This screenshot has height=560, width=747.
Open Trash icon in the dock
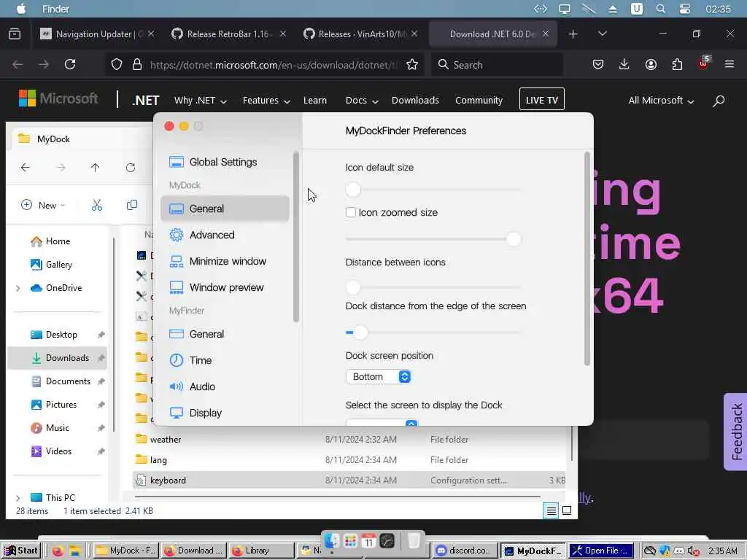[414, 540]
